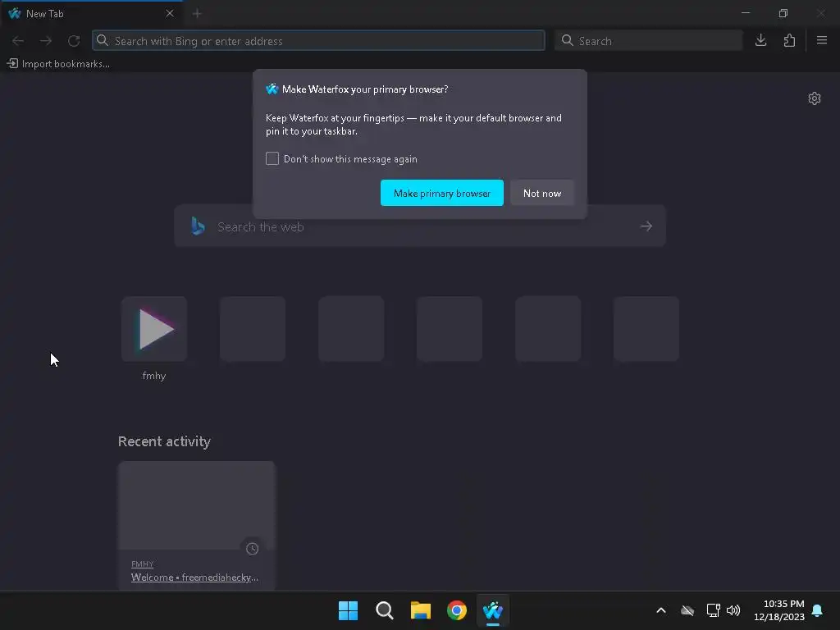The image size is (840, 630).
Task: Focus the toolbar Search box
Action: [648, 41]
